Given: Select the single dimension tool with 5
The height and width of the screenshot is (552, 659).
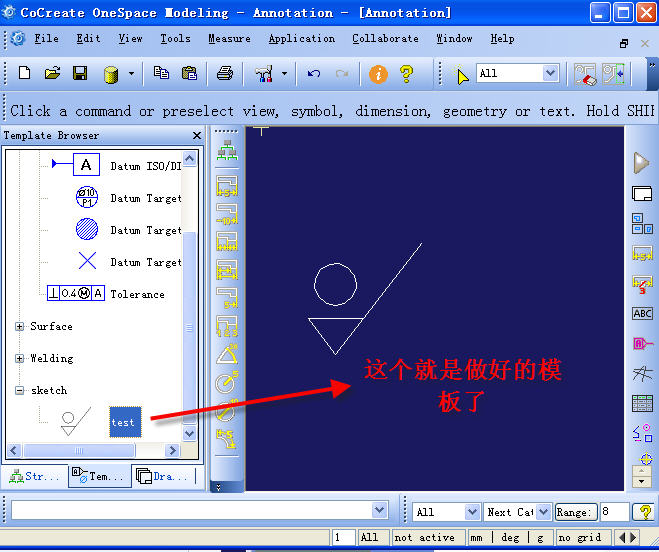Looking at the screenshot, I should pyautogui.click(x=227, y=186).
